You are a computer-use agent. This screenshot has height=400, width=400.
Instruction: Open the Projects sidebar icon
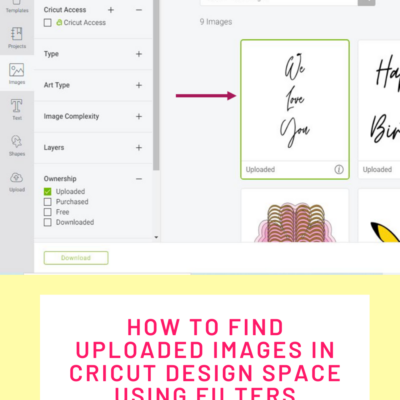click(17, 37)
